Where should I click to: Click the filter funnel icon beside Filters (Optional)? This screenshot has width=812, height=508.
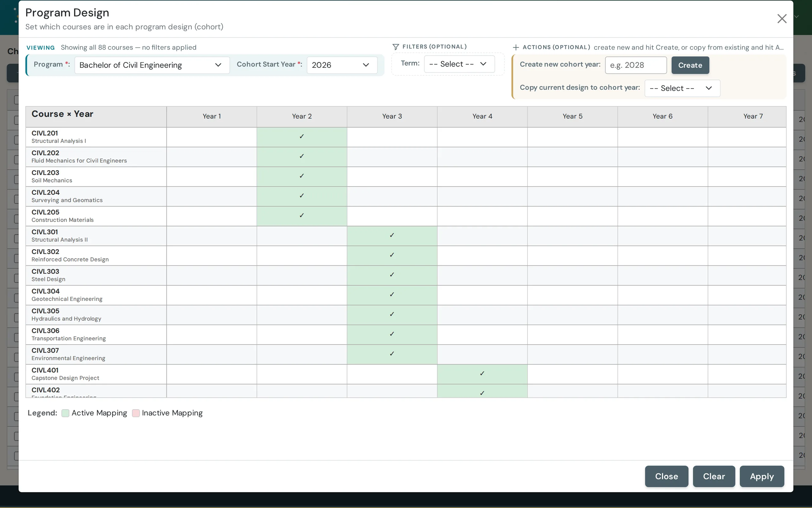click(x=396, y=47)
